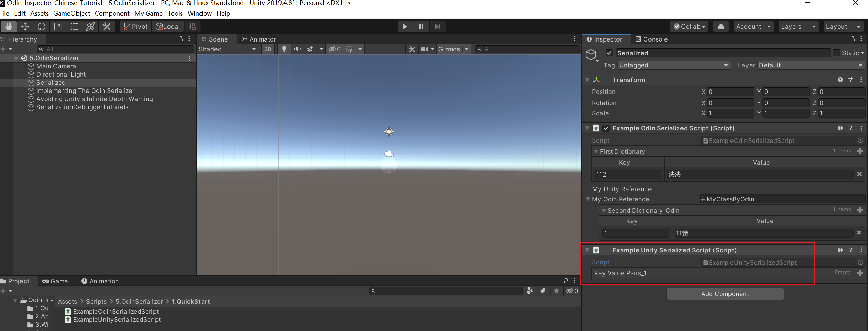The width and height of the screenshot is (868, 331).
Task: Open Collab dropdown
Action: [689, 27]
